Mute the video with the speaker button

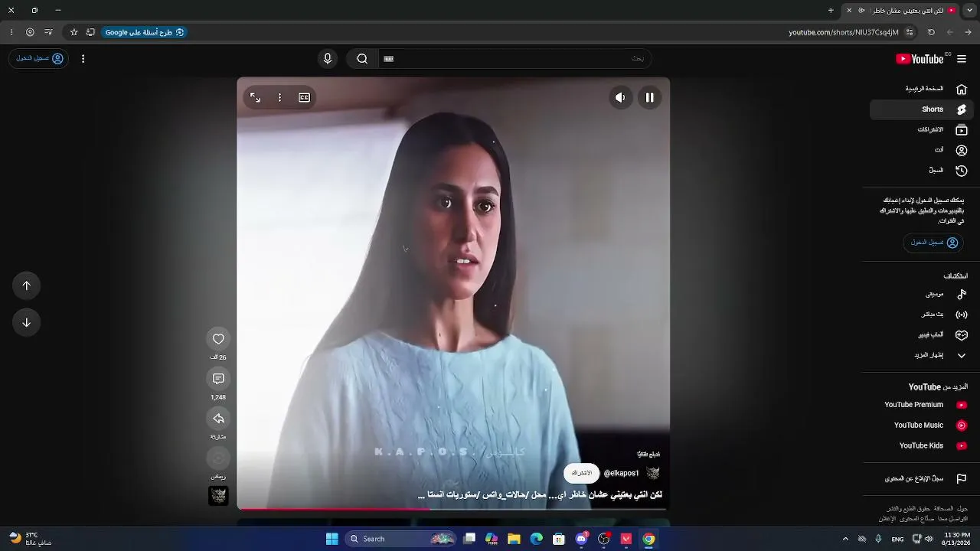(620, 97)
